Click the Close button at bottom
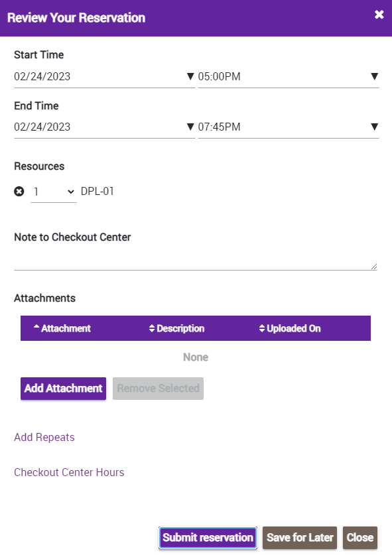 point(359,538)
